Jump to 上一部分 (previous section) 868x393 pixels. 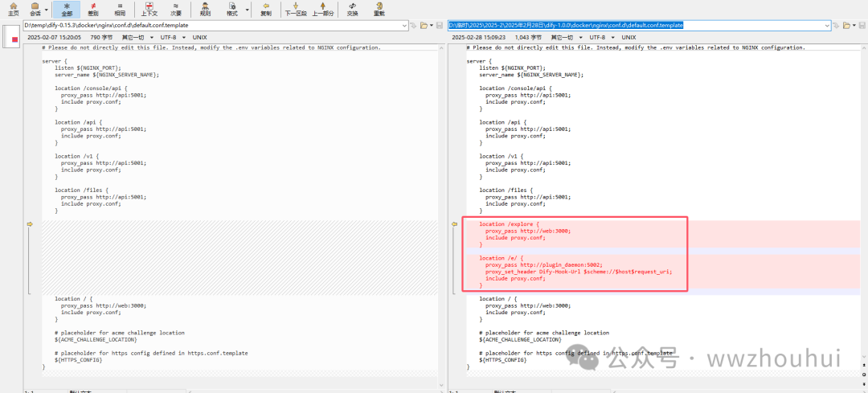(x=323, y=10)
